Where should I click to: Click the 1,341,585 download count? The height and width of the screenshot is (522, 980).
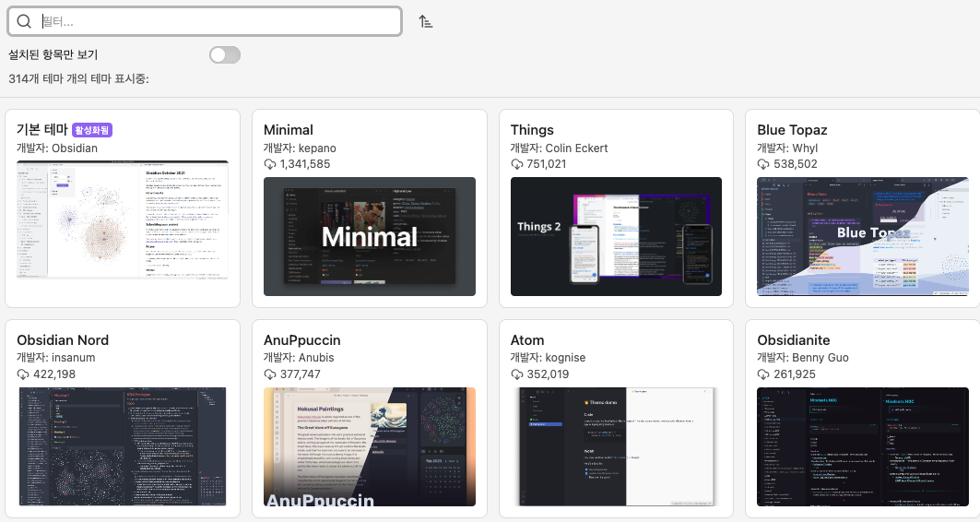coord(305,164)
